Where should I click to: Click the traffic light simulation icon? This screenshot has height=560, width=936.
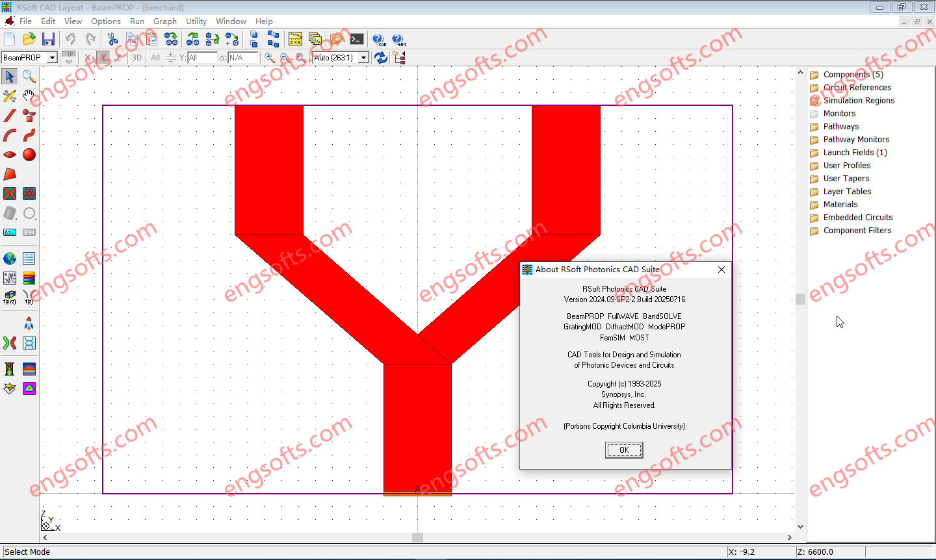tap(10, 369)
